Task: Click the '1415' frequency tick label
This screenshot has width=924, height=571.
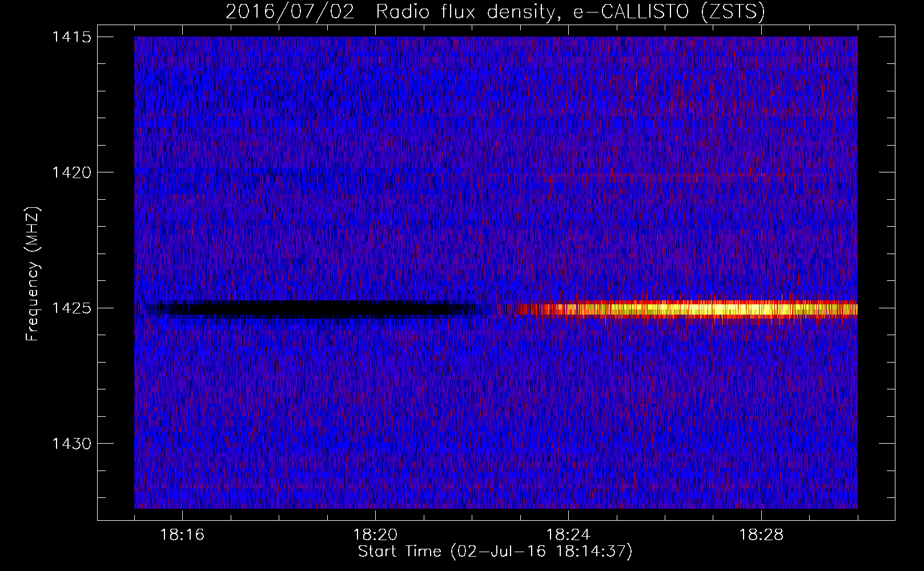Action: [x=71, y=37]
